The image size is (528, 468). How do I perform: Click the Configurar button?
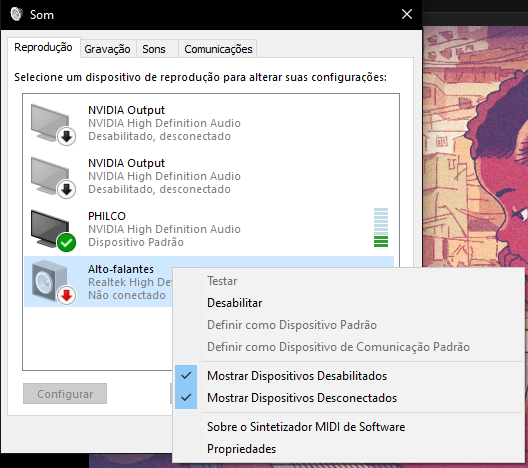pos(65,394)
